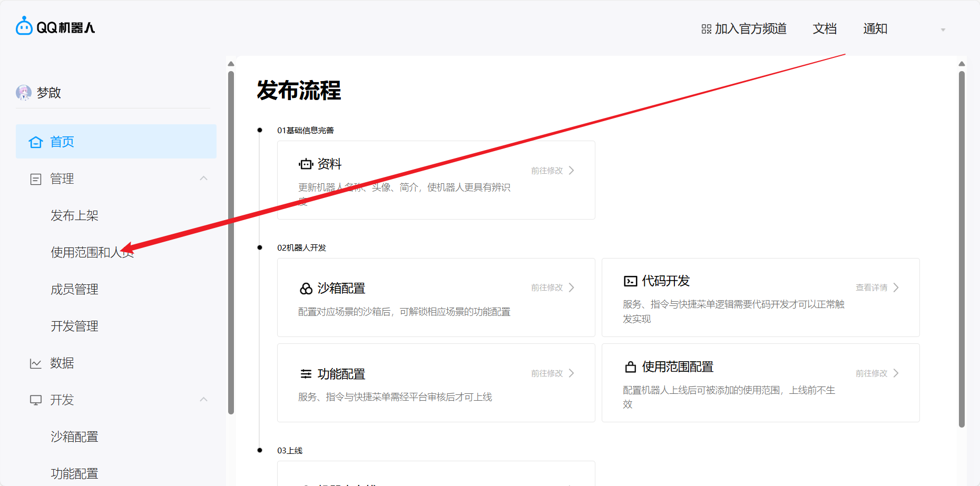980x486 pixels.
Task: Click 查看详情 on 代码开发 card
Action: click(871, 287)
